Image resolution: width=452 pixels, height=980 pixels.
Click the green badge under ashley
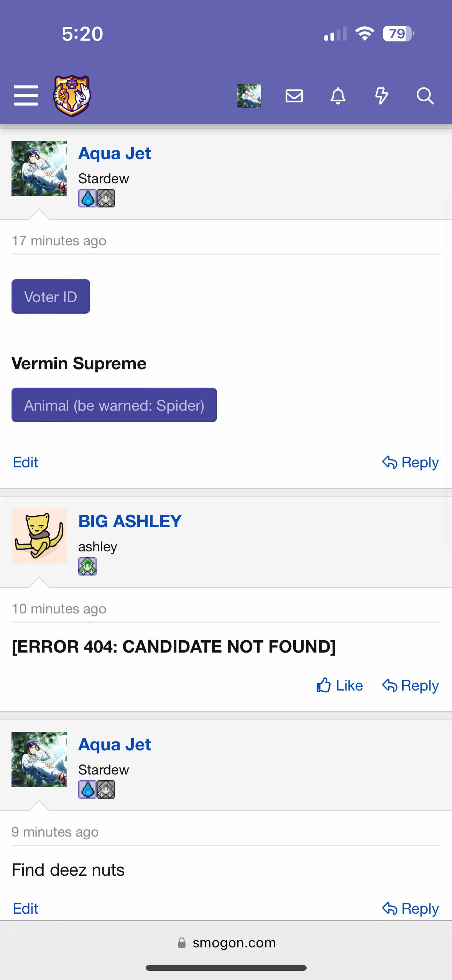click(x=87, y=566)
